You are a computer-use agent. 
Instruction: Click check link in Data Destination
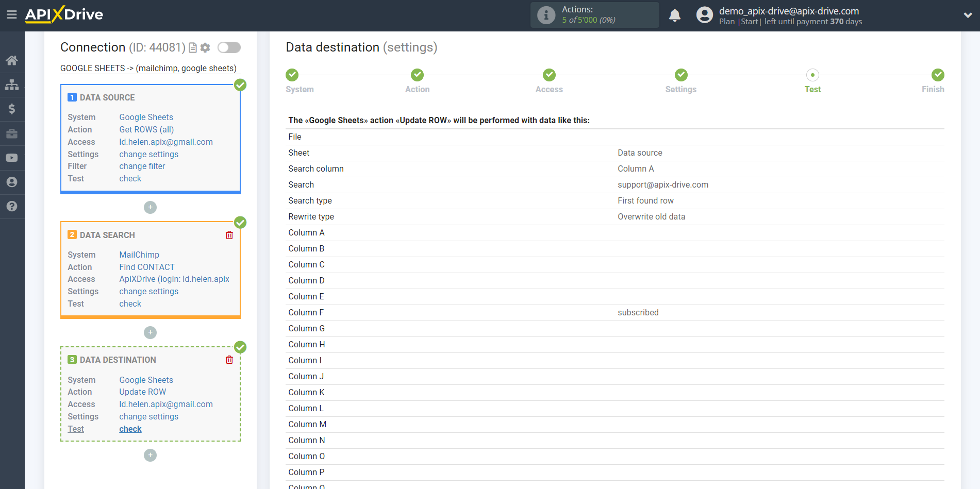[x=130, y=429]
